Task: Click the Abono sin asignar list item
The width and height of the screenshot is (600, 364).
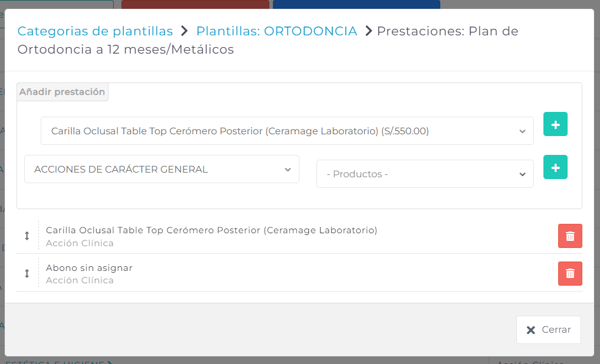Action: pos(89,267)
